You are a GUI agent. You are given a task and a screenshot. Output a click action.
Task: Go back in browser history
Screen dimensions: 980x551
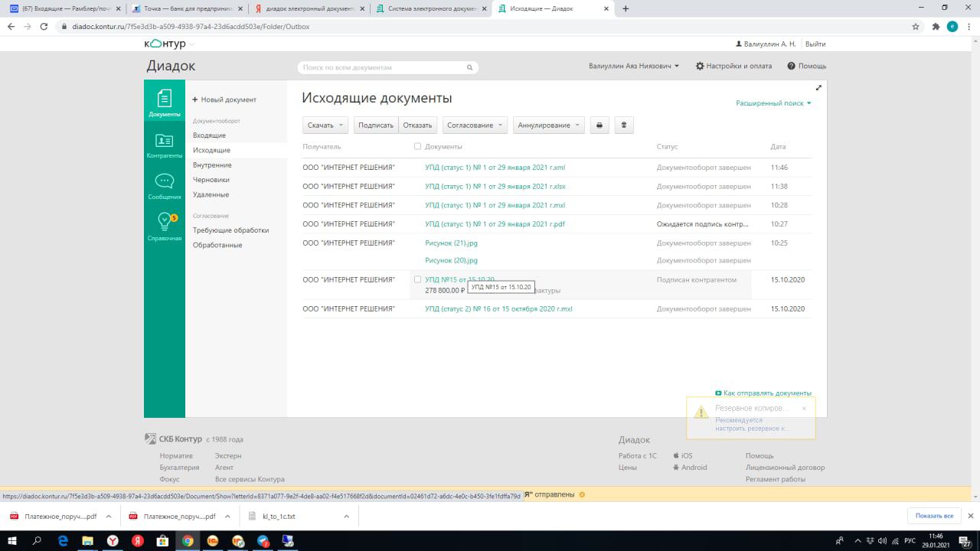point(11,26)
